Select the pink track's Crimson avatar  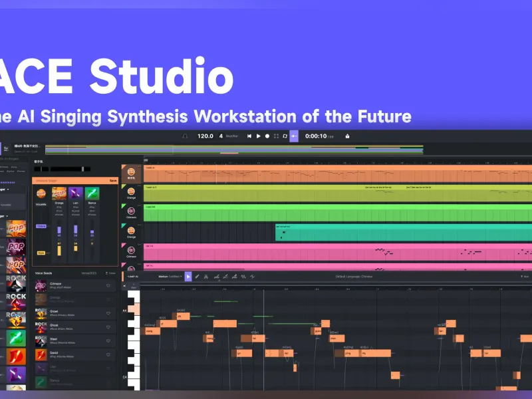coord(131,251)
